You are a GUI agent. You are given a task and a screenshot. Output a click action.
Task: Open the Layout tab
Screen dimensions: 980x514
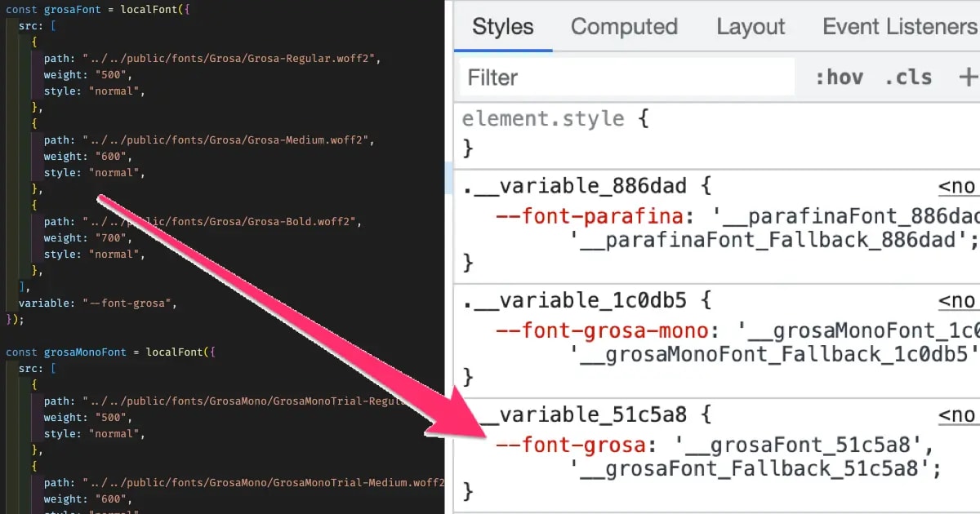click(750, 26)
